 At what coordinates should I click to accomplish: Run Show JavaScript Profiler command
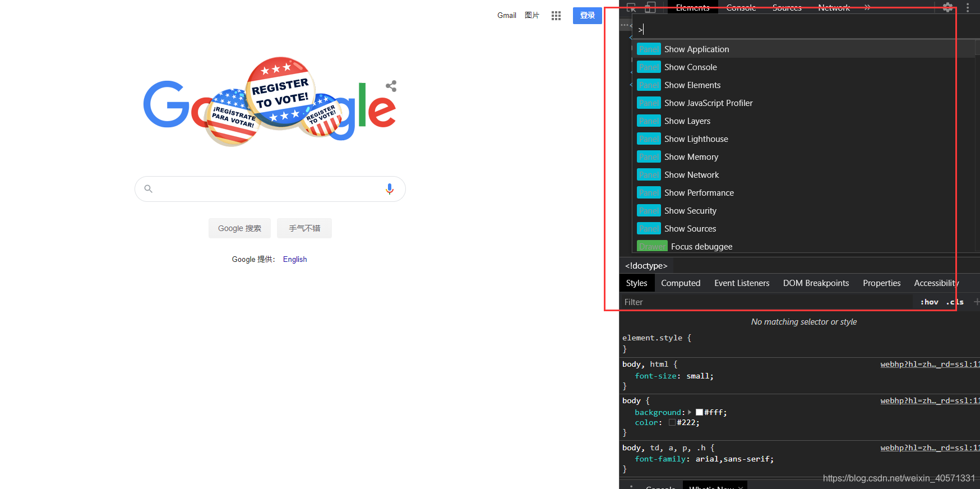[803, 103]
